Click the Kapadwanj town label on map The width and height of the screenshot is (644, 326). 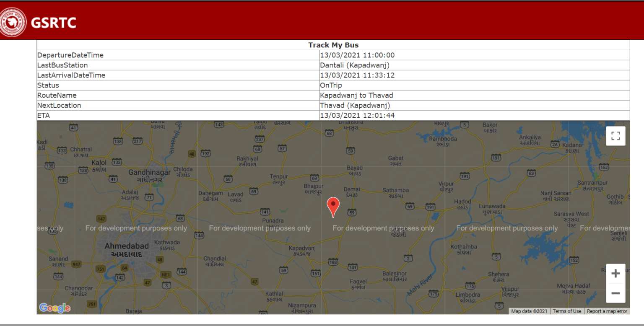tap(302, 248)
